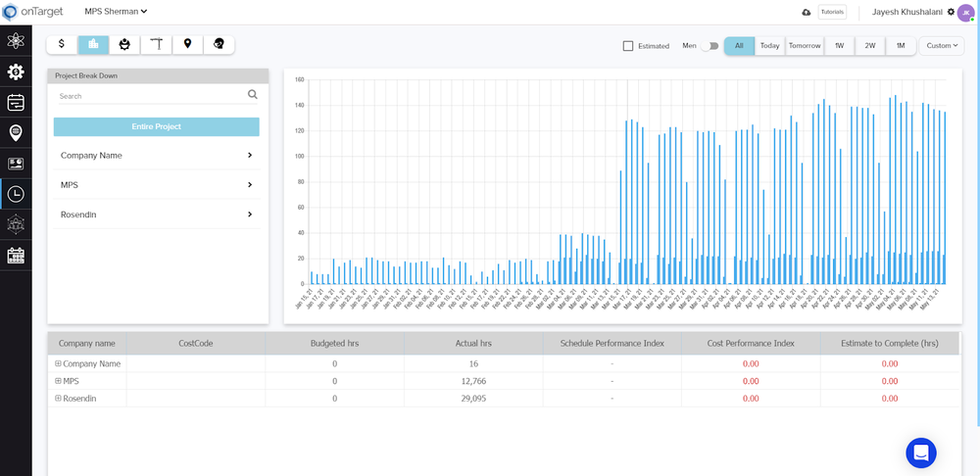980x476 pixels.
Task: Click the search magnifier icon
Action: pos(253,94)
